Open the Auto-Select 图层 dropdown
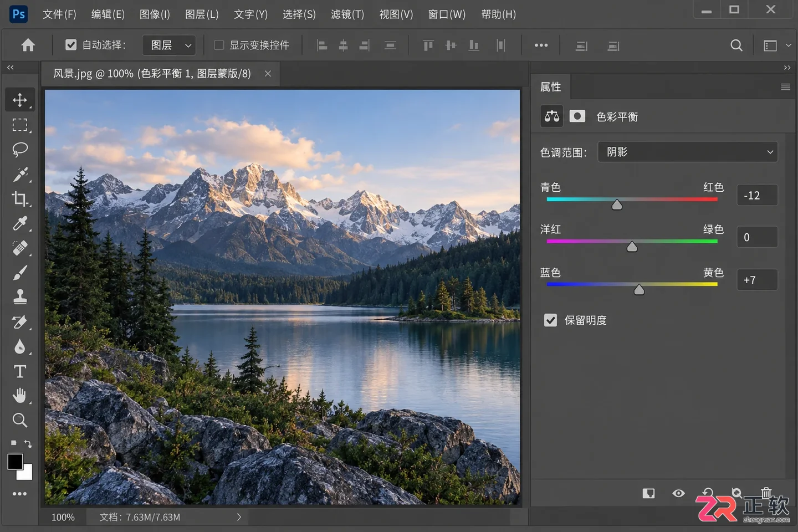 [x=169, y=45]
